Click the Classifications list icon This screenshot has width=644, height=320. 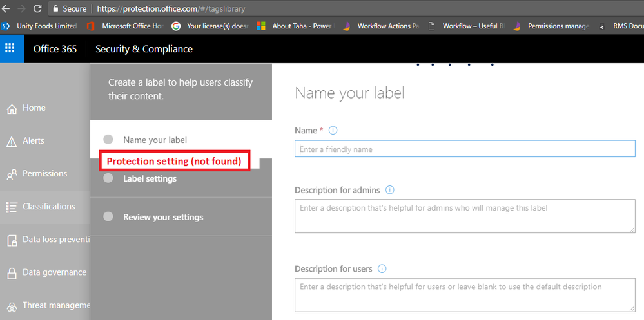pyautogui.click(x=12, y=207)
